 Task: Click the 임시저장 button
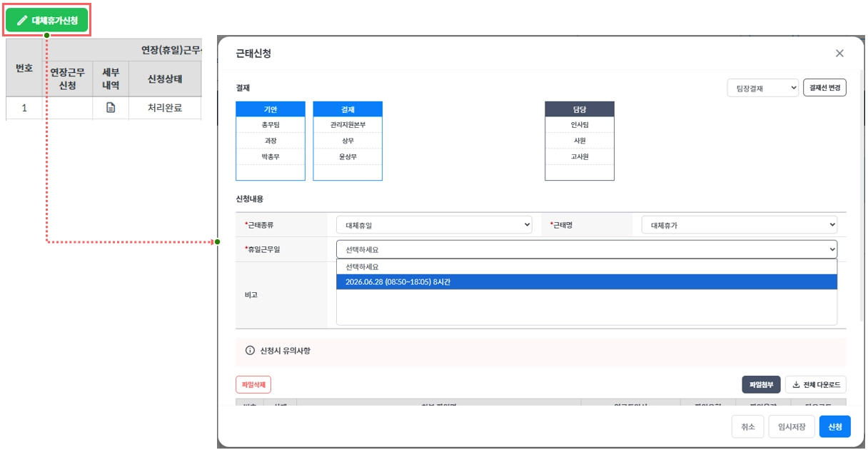tap(792, 426)
